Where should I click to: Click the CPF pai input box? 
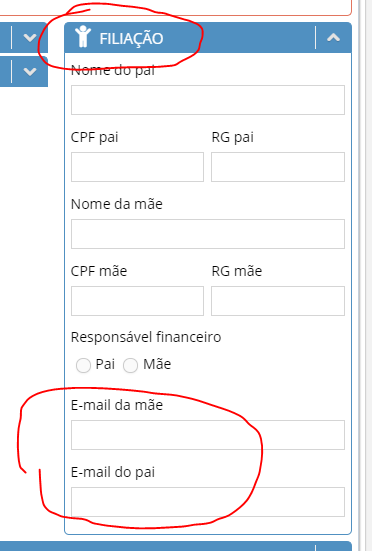[x=137, y=167]
